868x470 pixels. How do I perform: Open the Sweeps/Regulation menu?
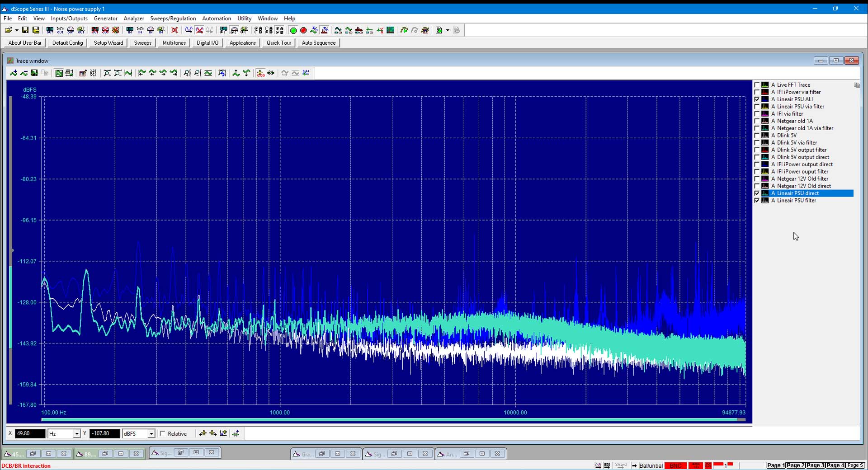pos(173,19)
